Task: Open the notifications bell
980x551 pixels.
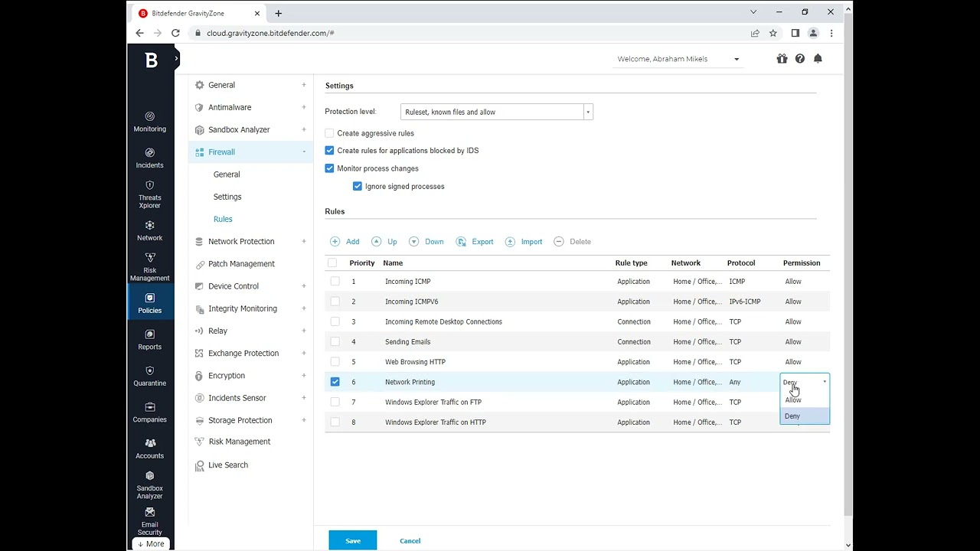Action: tap(818, 59)
